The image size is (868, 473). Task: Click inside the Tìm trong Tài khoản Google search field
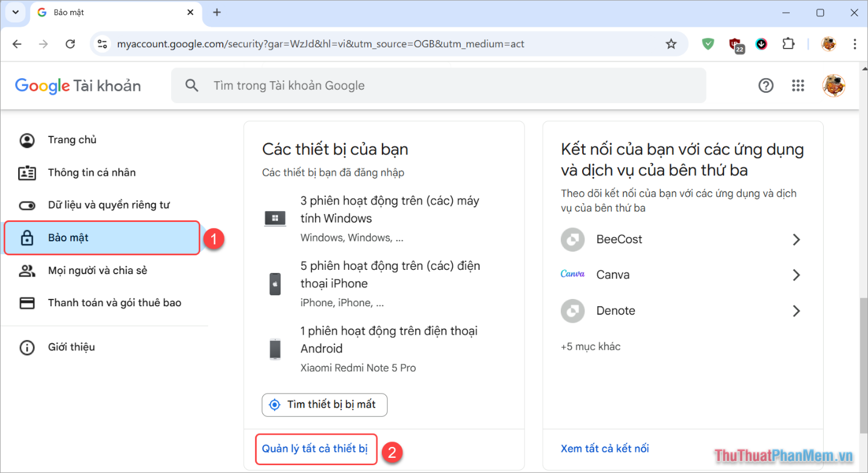[364, 86]
